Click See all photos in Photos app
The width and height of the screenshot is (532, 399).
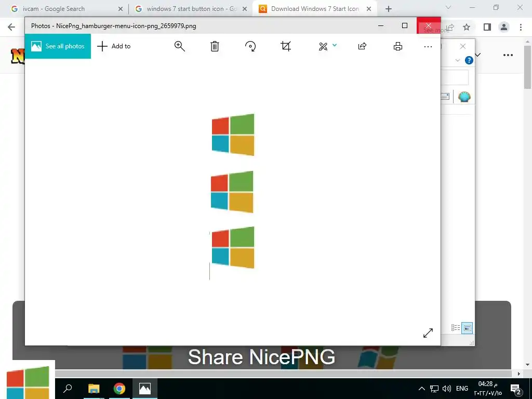pos(58,46)
